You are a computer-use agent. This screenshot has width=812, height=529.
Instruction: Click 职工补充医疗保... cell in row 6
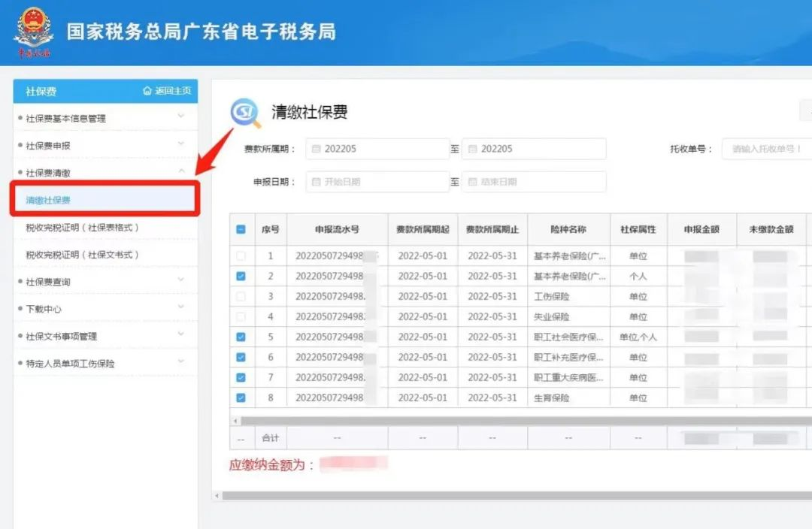pos(568,358)
